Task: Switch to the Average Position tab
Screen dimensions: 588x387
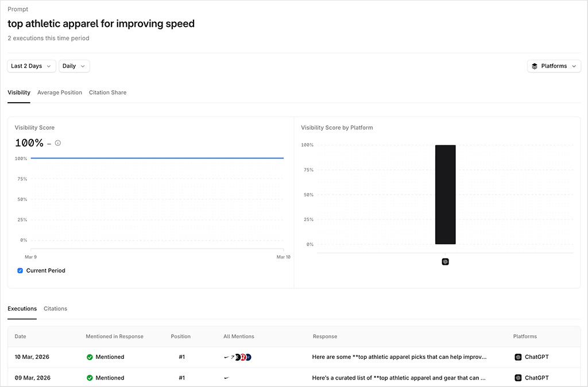Action: click(59, 92)
